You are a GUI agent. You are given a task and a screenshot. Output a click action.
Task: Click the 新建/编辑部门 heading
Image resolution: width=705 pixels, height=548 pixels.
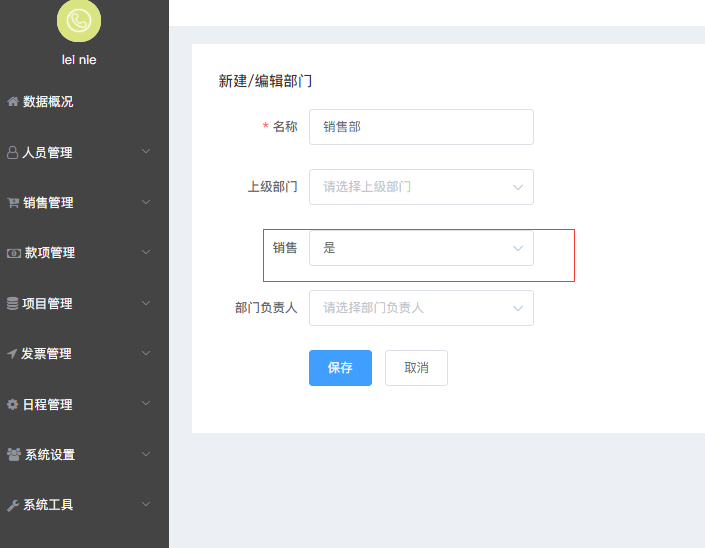pyautogui.click(x=265, y=81)
